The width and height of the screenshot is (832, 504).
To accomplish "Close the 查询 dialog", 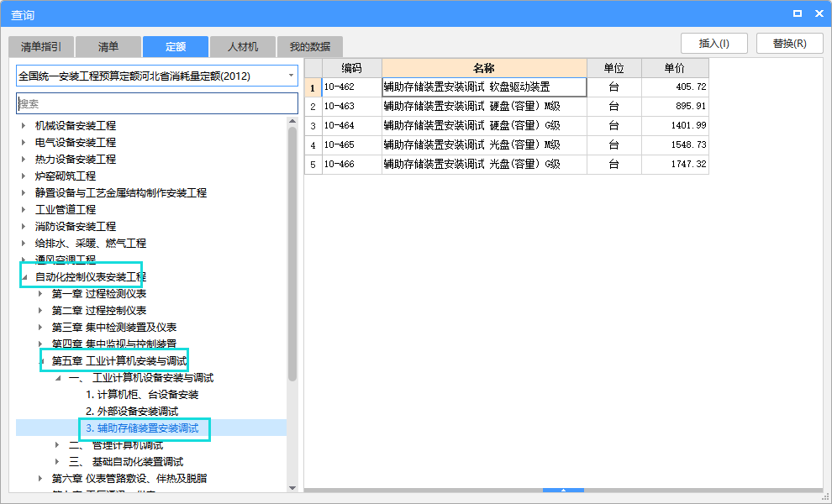I will pos(819,13).
